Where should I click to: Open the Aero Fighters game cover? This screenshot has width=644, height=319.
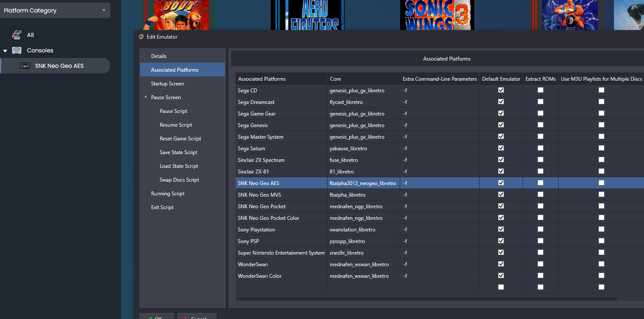click(x=307, y=15)
